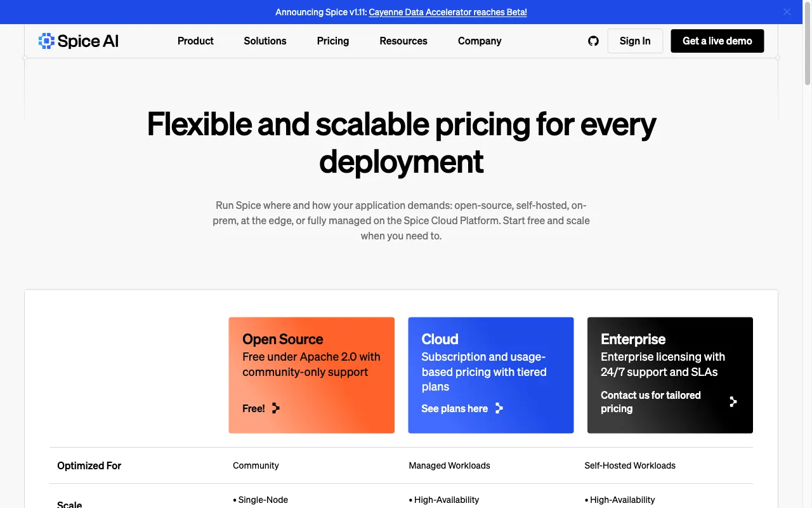Close the announcement banner

tap(787, 12)
